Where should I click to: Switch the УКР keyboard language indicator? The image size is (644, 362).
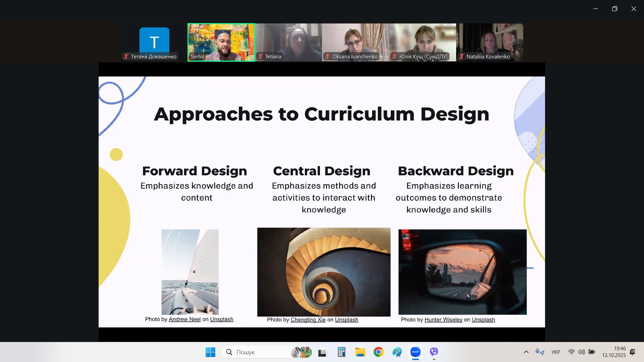(x=555, y=352)
